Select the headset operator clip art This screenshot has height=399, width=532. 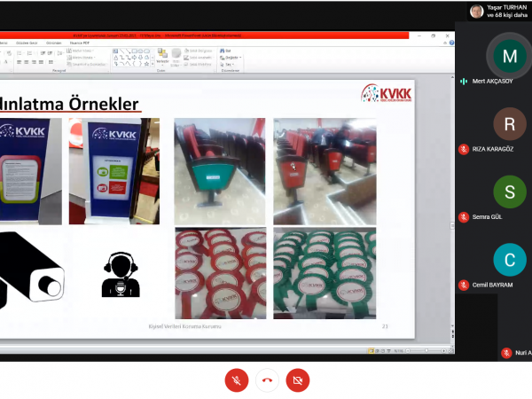point(121,275)
